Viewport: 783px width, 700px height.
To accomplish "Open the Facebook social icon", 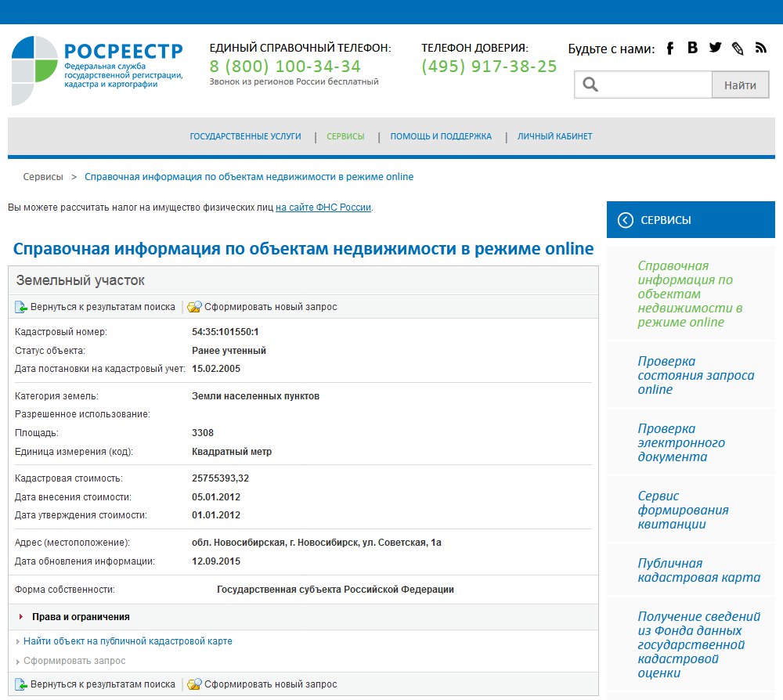I will click(670, 49).
